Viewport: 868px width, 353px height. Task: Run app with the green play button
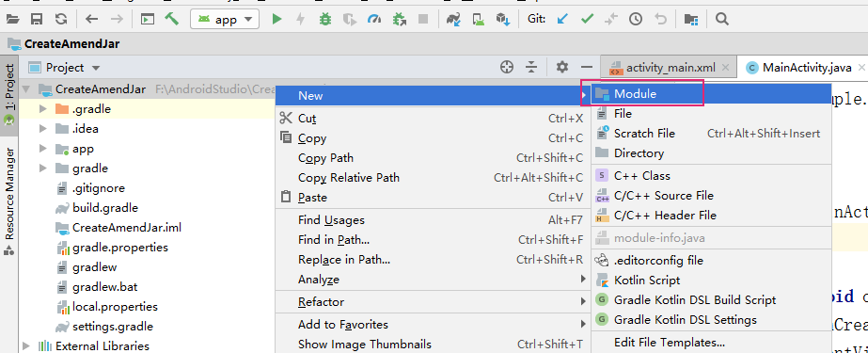(x=276, y=20)
